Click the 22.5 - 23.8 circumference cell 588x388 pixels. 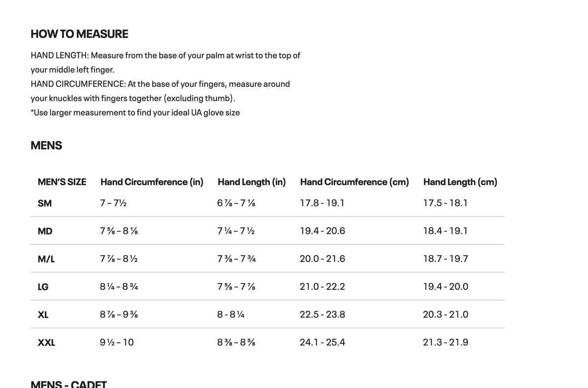point(322,315)
